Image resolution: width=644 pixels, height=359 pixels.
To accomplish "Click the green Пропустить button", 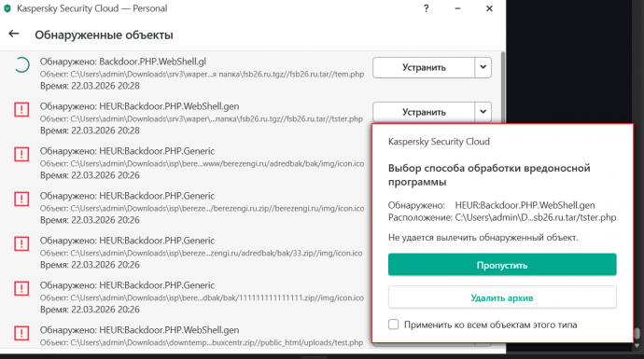I will [502, 265].
